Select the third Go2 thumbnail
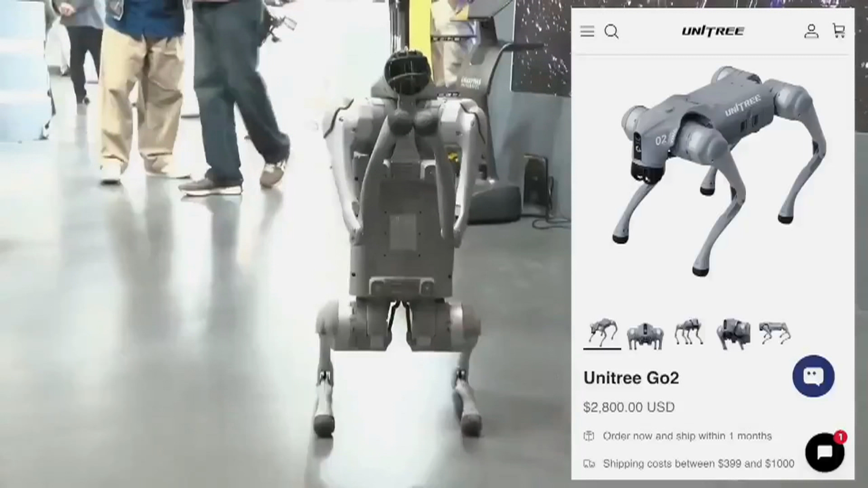 tap(688, 332)
